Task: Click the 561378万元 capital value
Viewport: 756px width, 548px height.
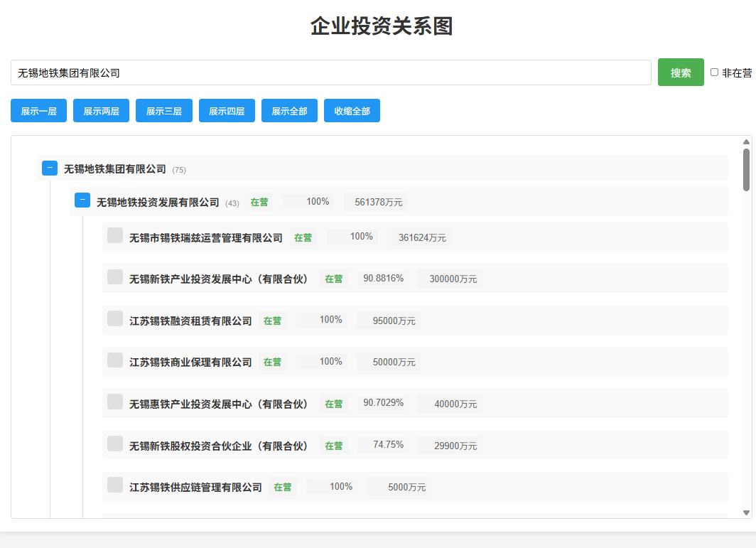Action: click(x=379, y=202)
